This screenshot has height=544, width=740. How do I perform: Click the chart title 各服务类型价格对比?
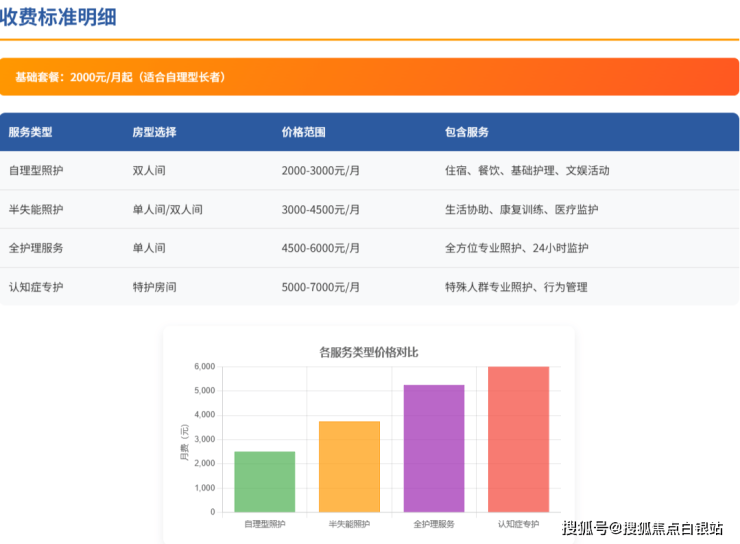[x=368, y=352]
